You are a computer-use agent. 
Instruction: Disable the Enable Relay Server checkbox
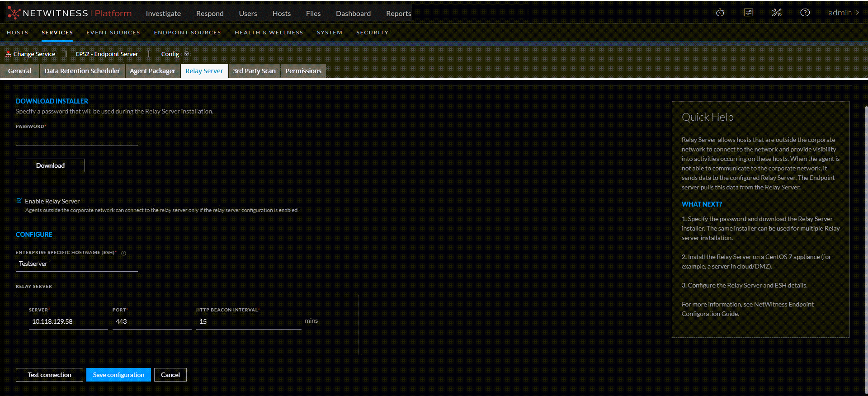click(19, 201)
